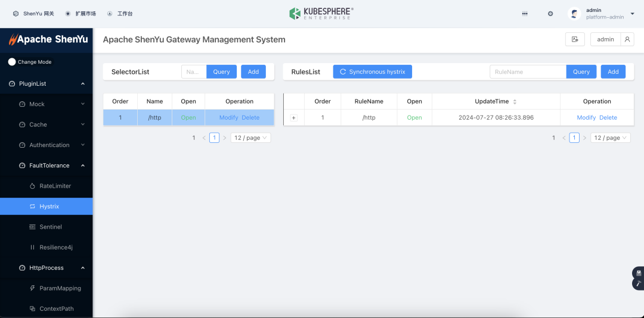The image size is (644, 318).
Task: Collapse the PluginList menu
Action: [x=83, y=84]
